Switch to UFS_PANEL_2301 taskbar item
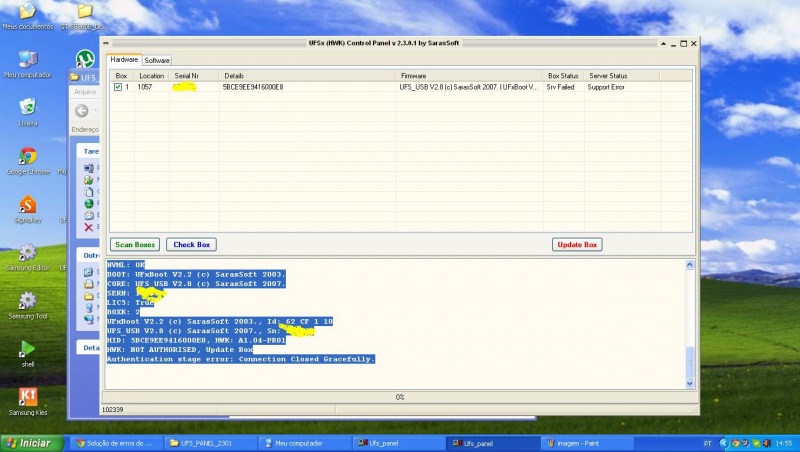Viewport: 800px width, 452px height. point(209,443)
